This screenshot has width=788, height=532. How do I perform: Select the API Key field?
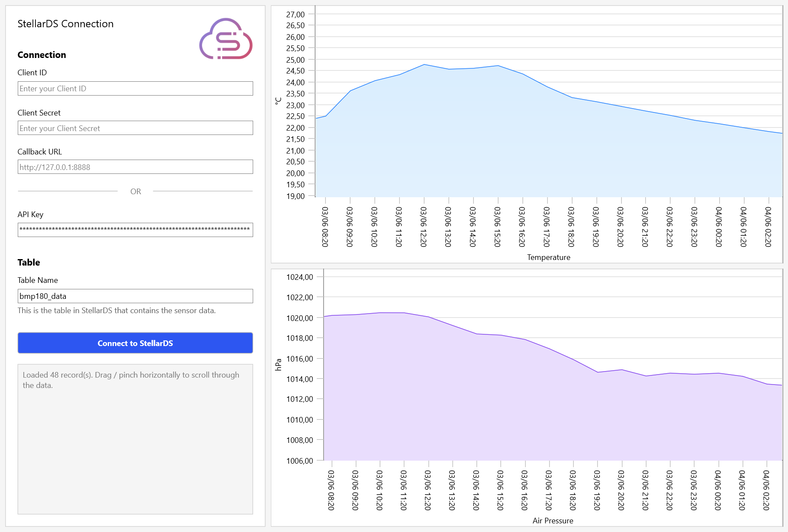[x=135, y=230]
